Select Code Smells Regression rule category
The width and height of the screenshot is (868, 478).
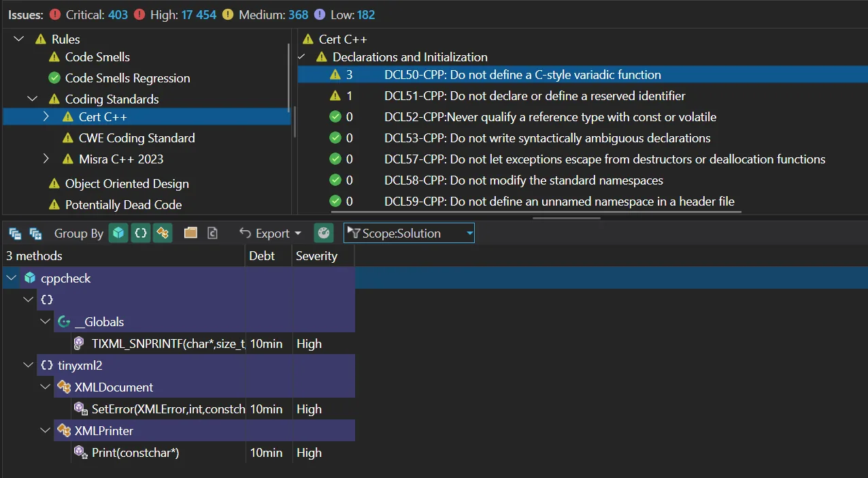coord(128,78)
